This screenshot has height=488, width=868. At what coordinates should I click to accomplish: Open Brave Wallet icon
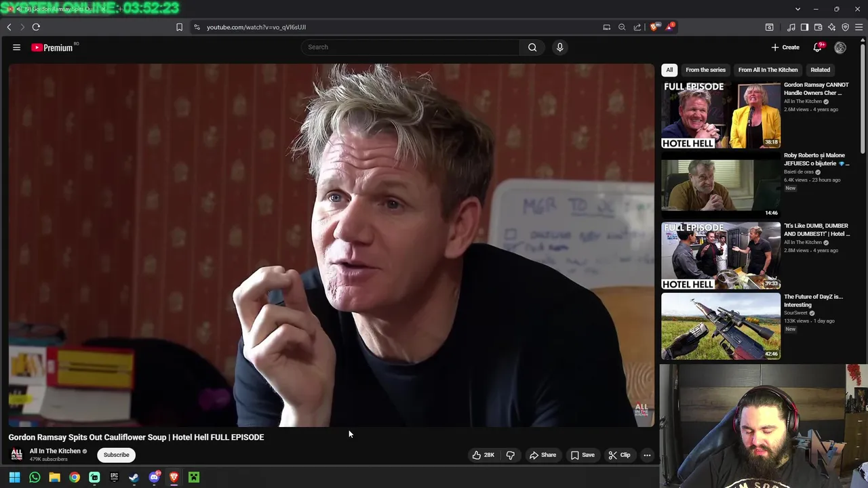coord(818,27)
